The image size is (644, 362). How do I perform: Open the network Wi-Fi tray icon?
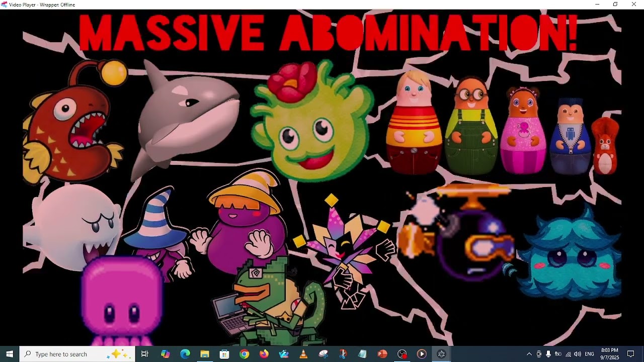[x=568, y=354]
